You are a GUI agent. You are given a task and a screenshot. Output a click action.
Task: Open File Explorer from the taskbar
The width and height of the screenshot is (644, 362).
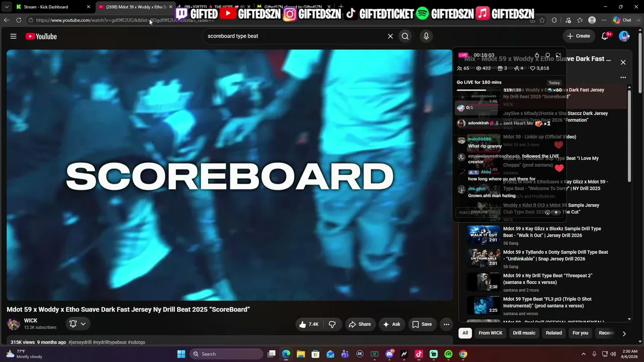[x=300, y=354]
